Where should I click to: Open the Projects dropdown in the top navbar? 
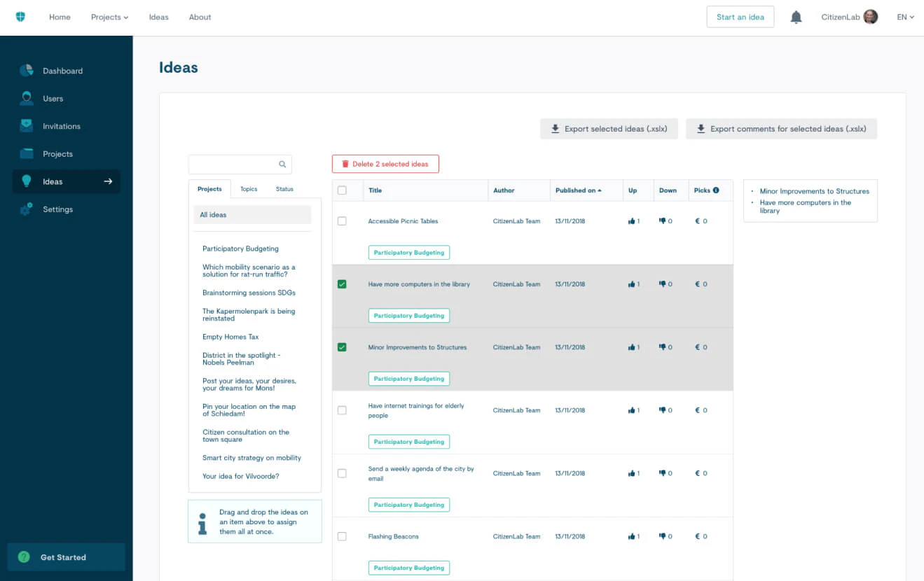109,17
